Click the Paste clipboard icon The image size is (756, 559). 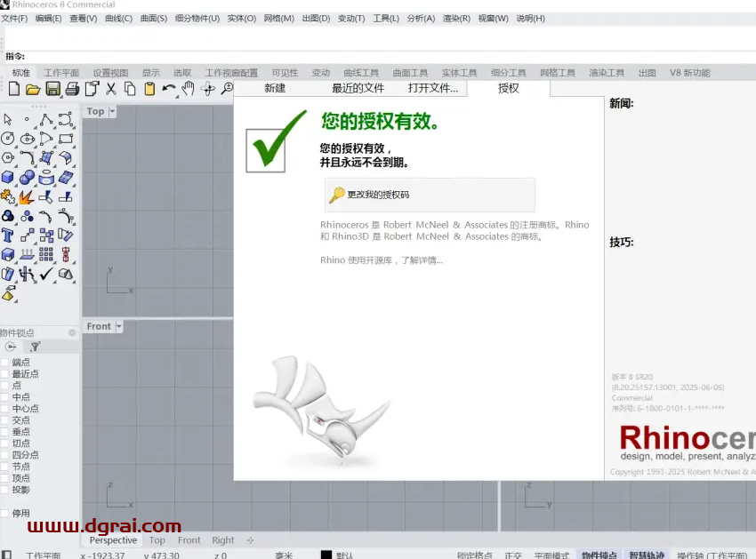(149, 89)
